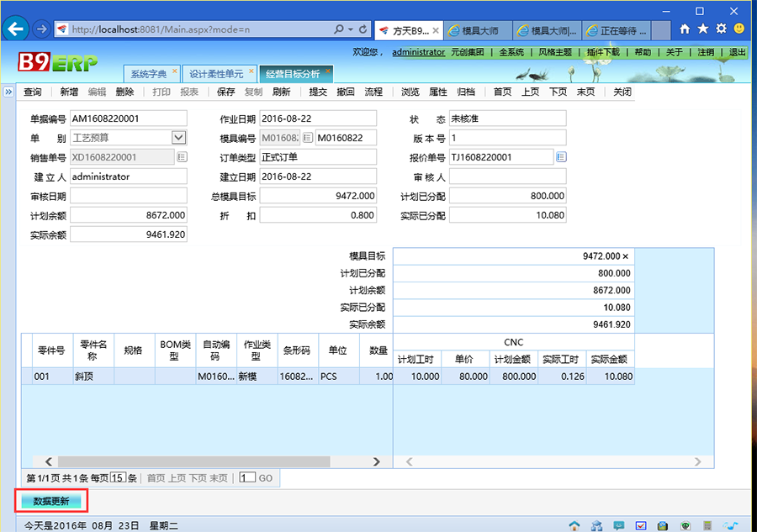Click 撤回 toolbar button

(346, 92)
